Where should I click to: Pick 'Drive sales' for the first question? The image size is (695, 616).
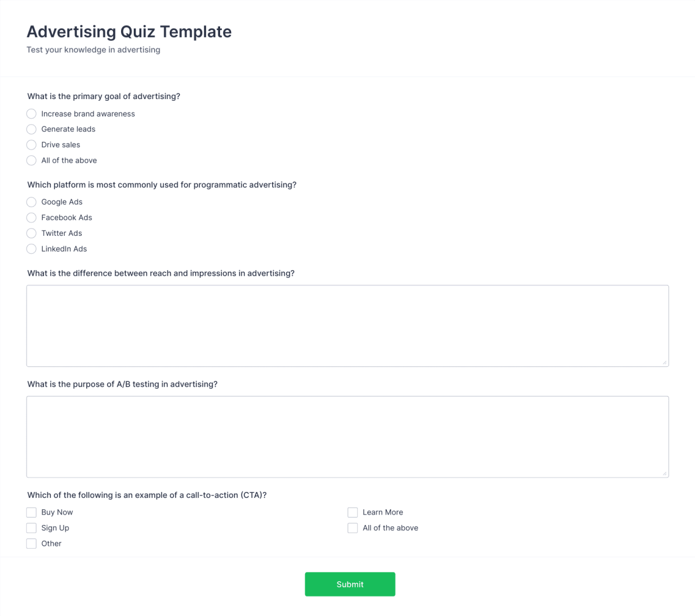tap(31, 145)
